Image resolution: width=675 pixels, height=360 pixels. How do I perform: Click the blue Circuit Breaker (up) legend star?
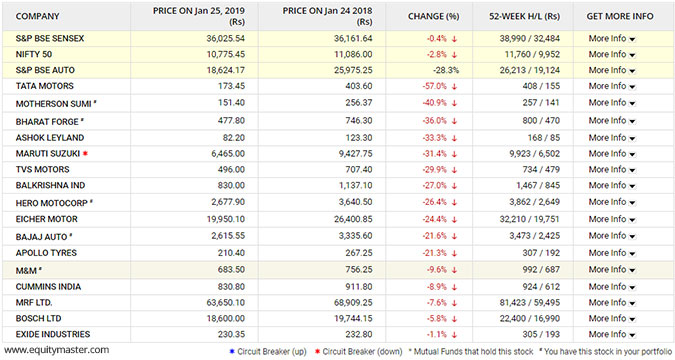click(x=232, y=351)
